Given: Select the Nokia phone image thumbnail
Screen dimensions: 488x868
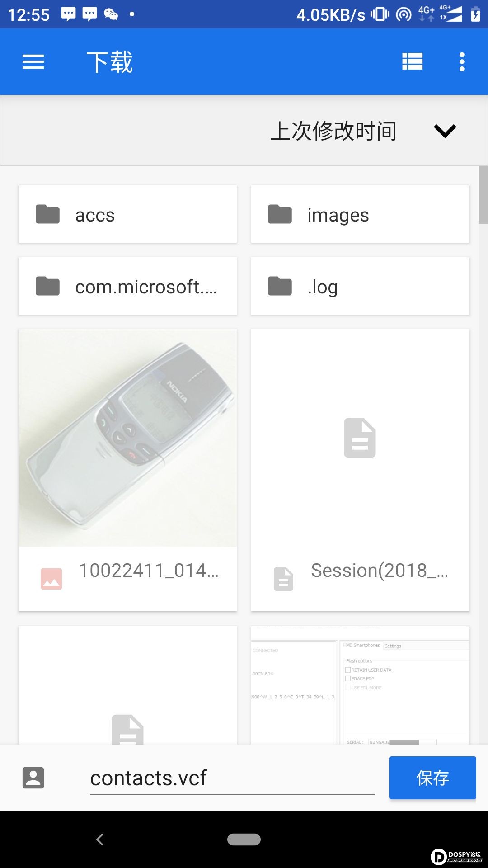Looking at the screenshot, I should click(128, 438).
